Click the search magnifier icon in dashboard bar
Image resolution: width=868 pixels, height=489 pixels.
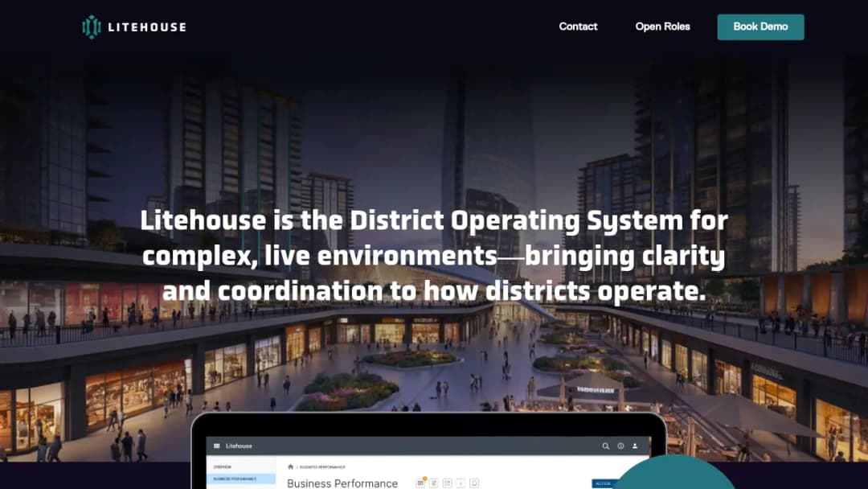click(606, 446)
